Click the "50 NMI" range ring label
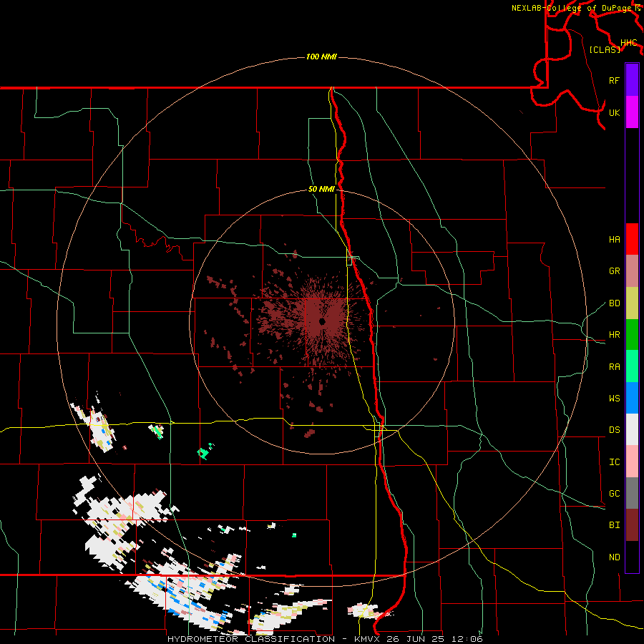Image resolution: width=644 pixels, height=644 pixels. (321, 189)
